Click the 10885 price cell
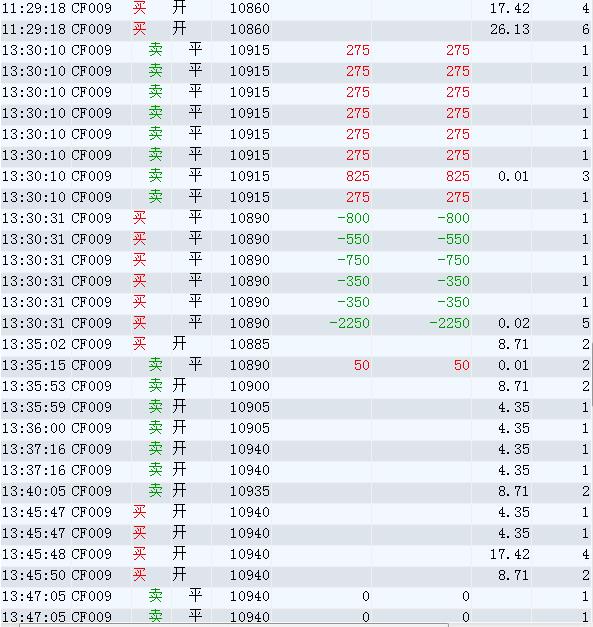This screenshot has height=627, width=593. (x=250, y=344)
